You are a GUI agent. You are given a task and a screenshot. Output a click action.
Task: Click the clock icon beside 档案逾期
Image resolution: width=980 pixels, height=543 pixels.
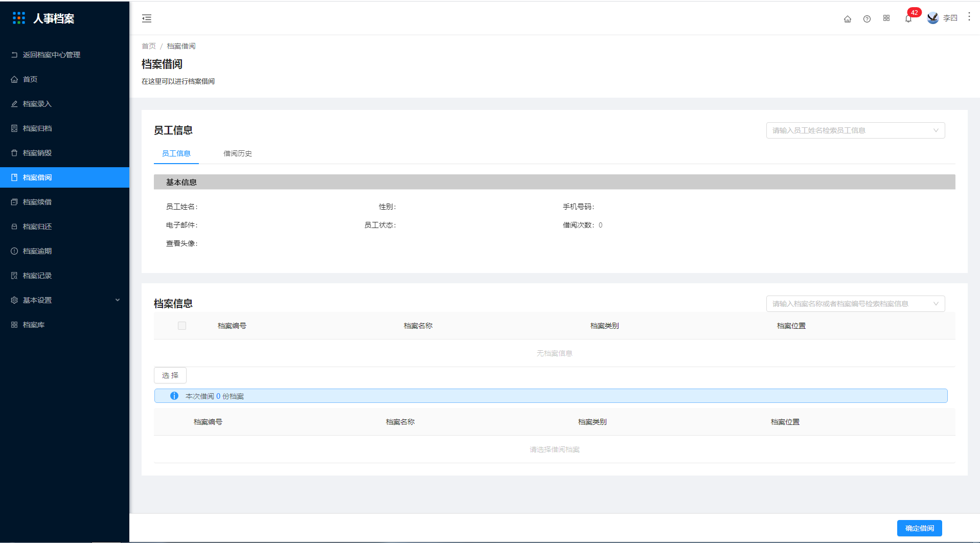(x=14, y=251)
